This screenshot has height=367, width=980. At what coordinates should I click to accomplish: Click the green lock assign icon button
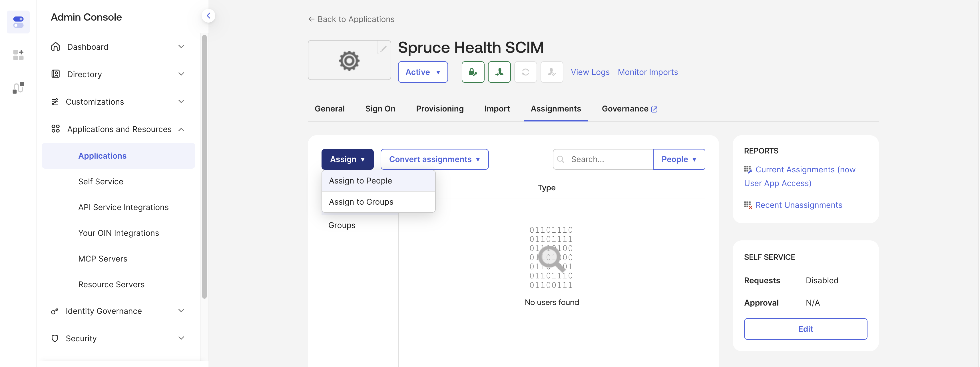pos(473,72)
